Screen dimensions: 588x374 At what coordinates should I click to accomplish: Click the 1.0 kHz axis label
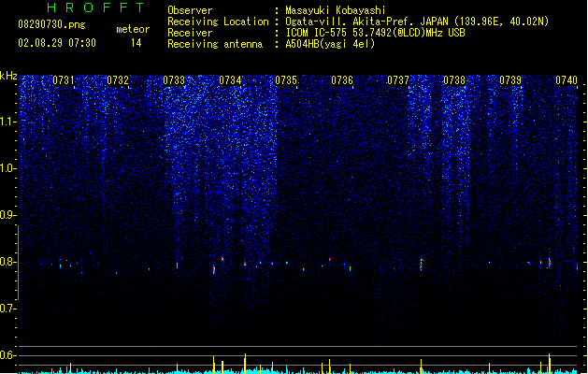(x=8, y=168)
